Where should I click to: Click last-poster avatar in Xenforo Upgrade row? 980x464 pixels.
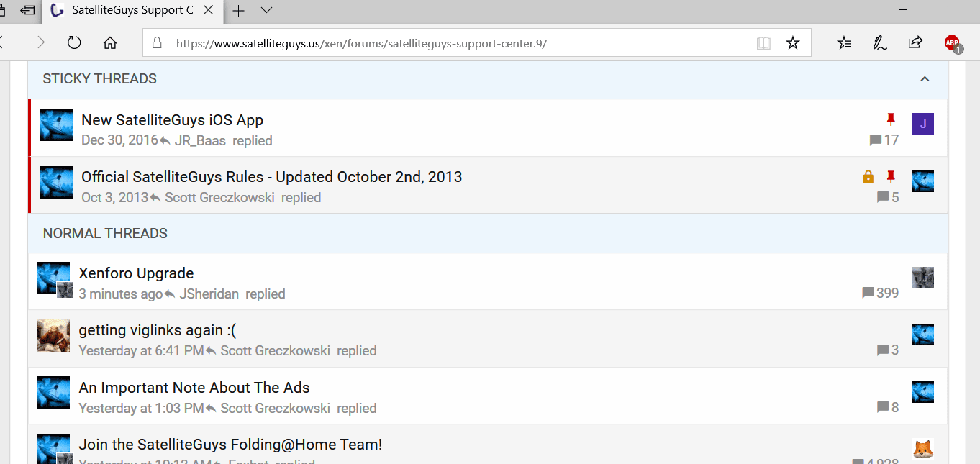923,278
